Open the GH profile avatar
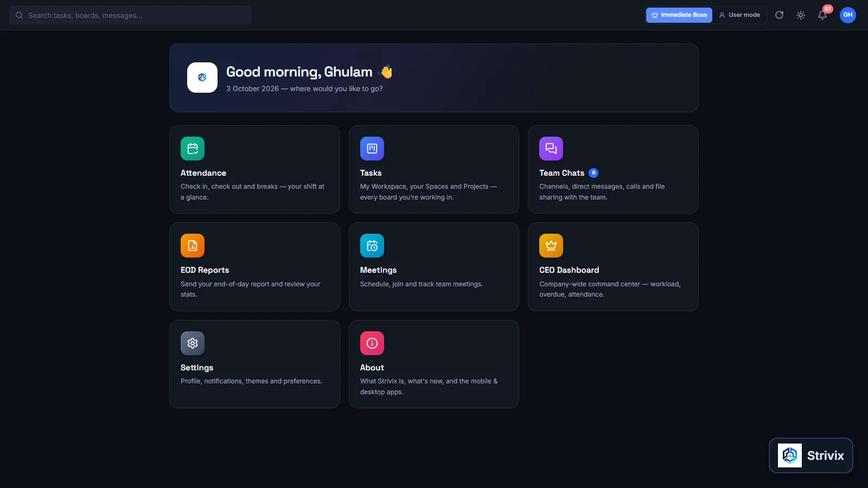 [x=848, y=15]
